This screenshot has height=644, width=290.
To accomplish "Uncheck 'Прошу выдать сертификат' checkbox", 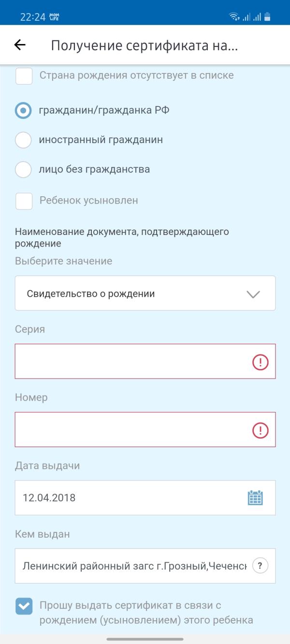I will pyautogui.click(x=24, y=606).
